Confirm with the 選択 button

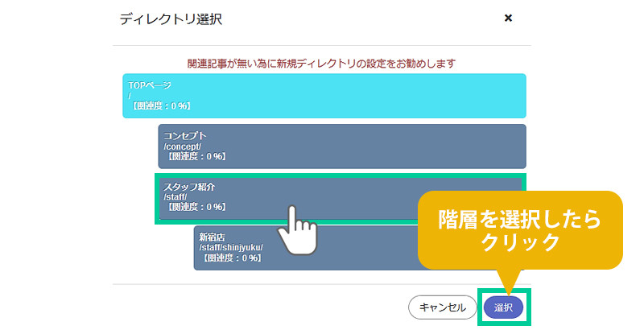click(x=504, y=307)
